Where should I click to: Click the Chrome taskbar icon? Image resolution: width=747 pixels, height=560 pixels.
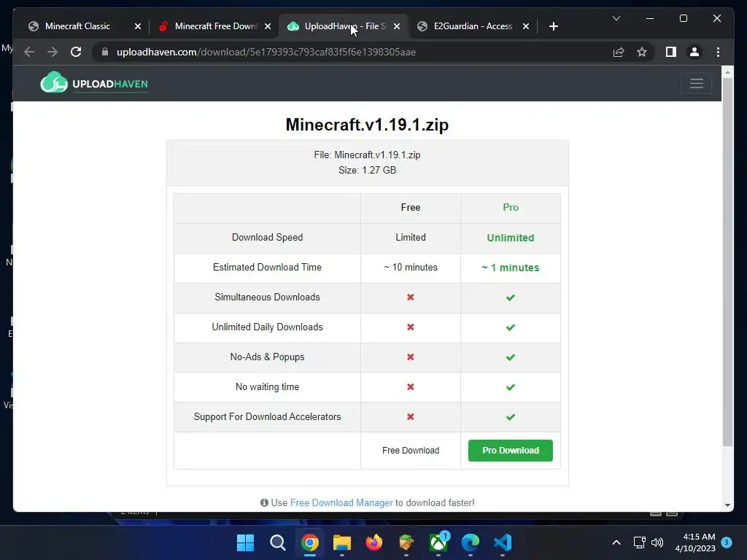click(309, 542)
